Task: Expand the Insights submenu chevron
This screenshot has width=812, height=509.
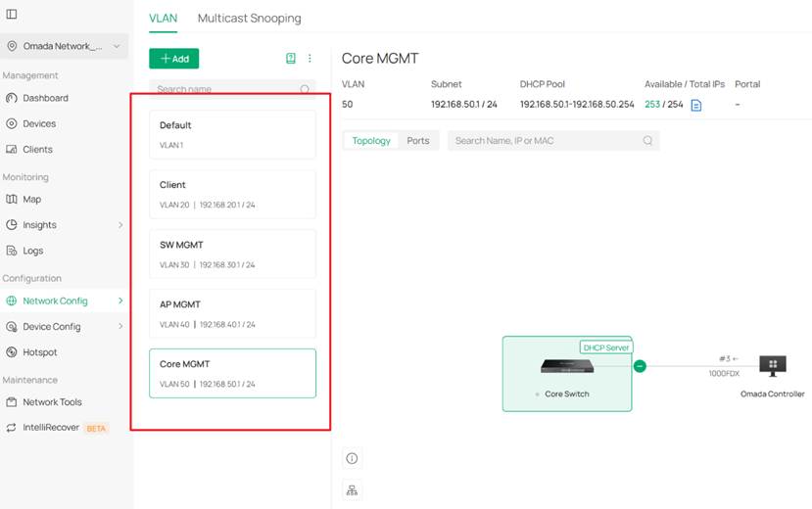Action: [120, 225]
